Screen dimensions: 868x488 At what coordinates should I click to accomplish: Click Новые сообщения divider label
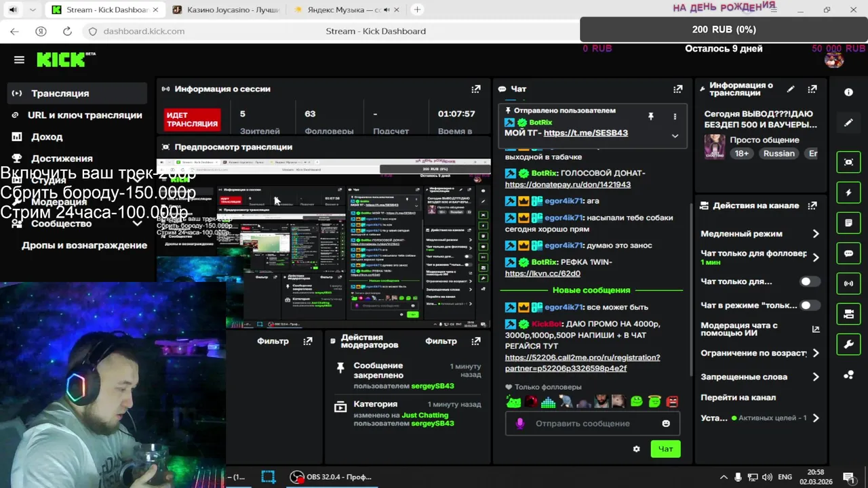click(x=591, y=290)
